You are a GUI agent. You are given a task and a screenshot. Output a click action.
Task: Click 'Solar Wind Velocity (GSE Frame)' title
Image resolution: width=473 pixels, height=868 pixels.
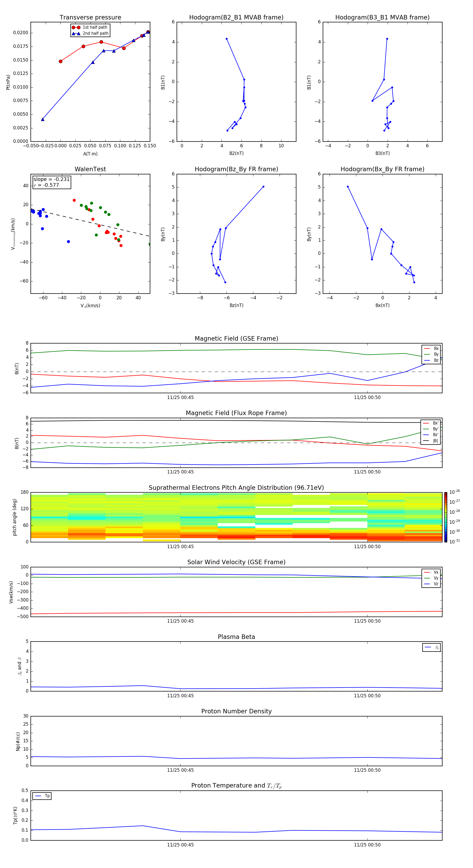click(x=236, y=562)
